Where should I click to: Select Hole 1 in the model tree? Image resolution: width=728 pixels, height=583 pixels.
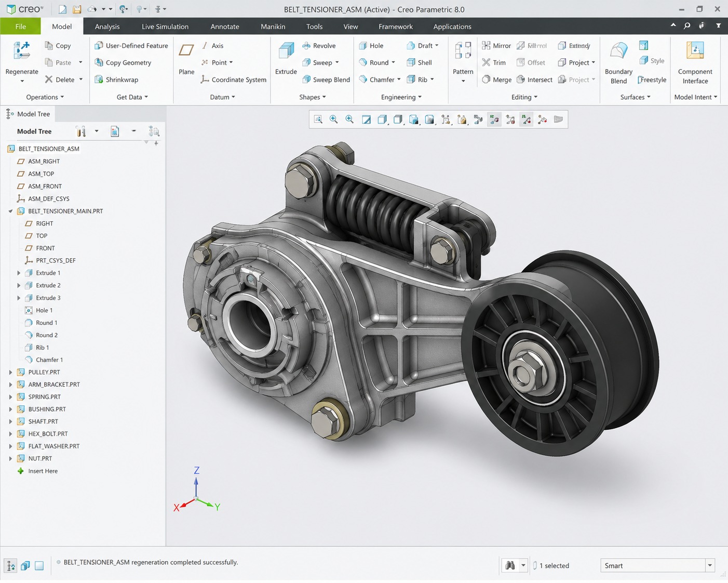pyautogui.click(x=39, y=310)
